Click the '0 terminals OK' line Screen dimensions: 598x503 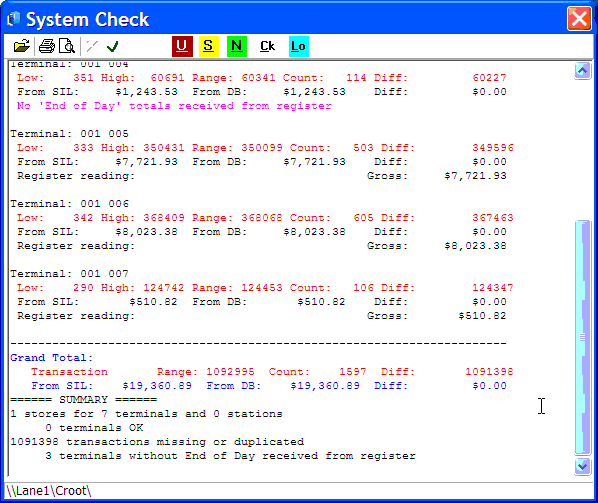(94, 428)
